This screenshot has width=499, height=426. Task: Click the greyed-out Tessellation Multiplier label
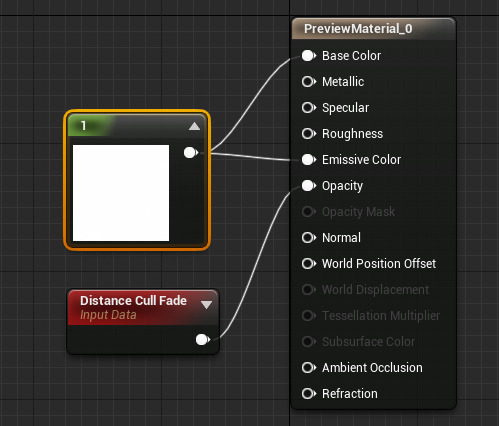(381, 316)
